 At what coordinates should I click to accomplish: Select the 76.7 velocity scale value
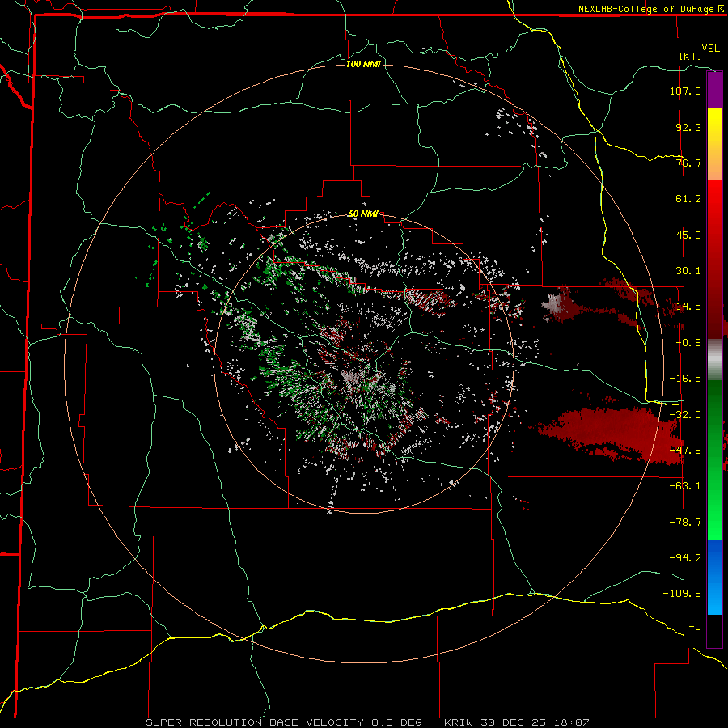pos(688,163)
